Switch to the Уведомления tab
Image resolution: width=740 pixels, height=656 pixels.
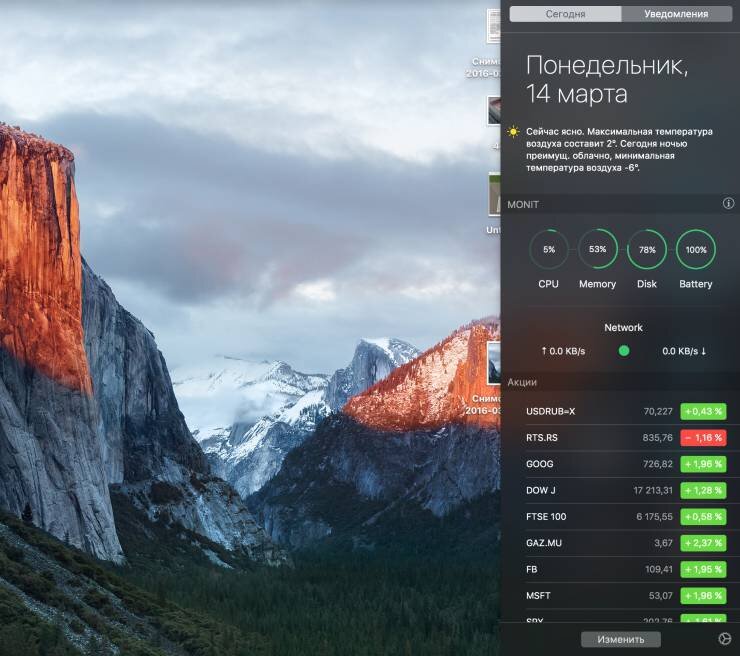click(x=676, y=14)
